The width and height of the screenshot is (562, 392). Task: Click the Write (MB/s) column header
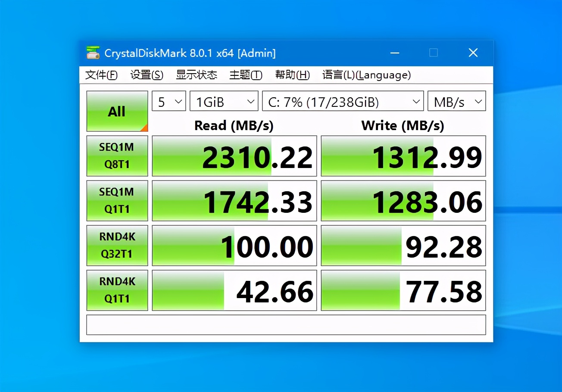point(403,125)
